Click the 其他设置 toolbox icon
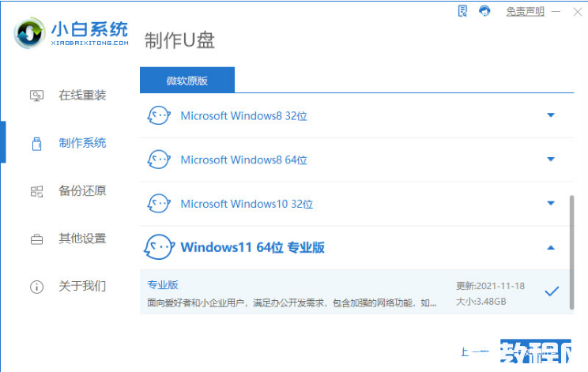588x372 pixels. (x=36, y=239)
